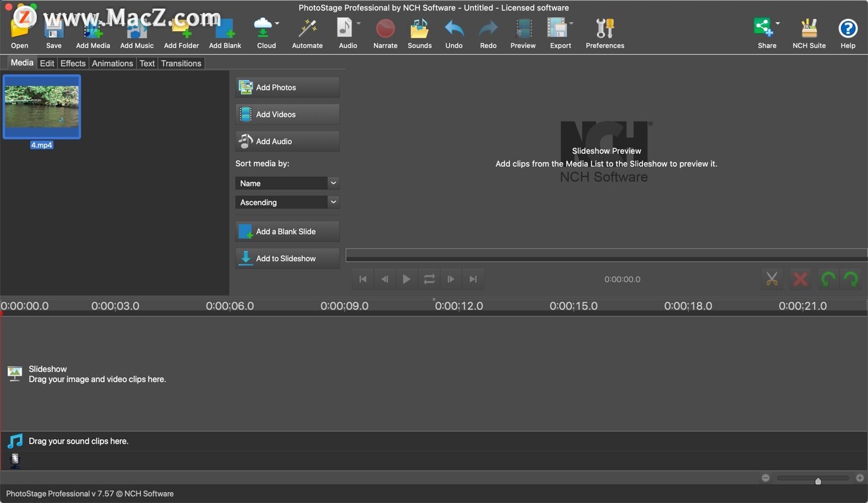The width and height of the screenshot is (868, 503).
Task: Rotate clockwise using the right green arrow
Action: [x=851, y=279]
